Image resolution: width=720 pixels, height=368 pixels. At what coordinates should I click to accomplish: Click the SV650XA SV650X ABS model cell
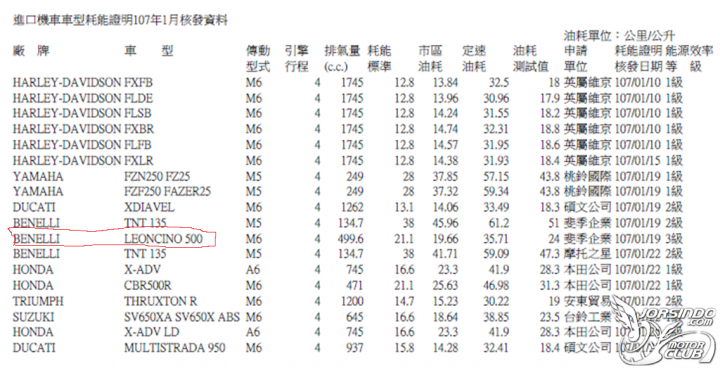(x=182, y=317)
